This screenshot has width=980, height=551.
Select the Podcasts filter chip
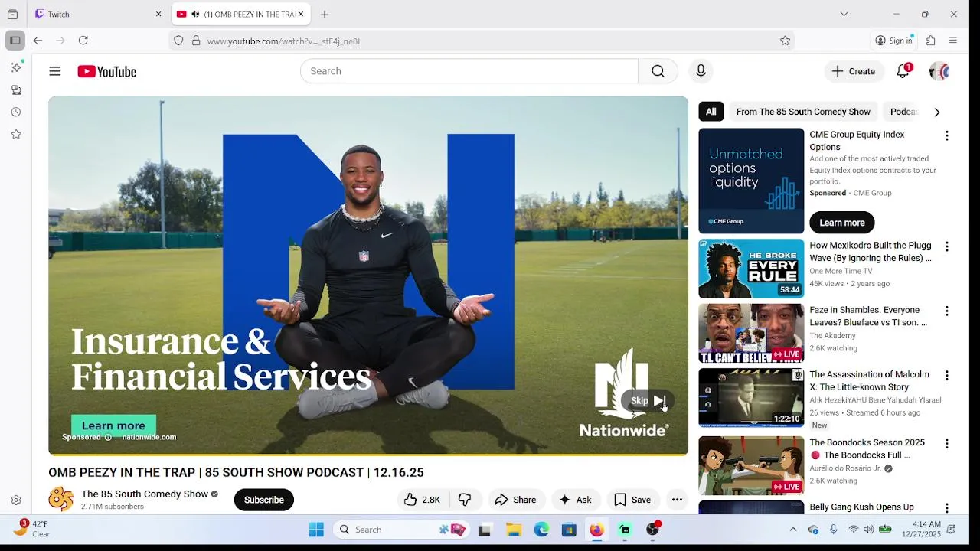click(903, 112)
